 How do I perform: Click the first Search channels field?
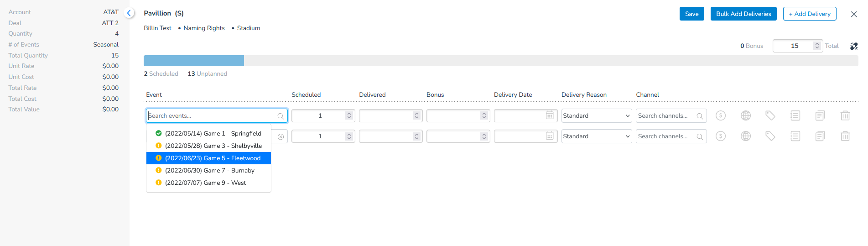pyautogui.click(x=671, y=115)
